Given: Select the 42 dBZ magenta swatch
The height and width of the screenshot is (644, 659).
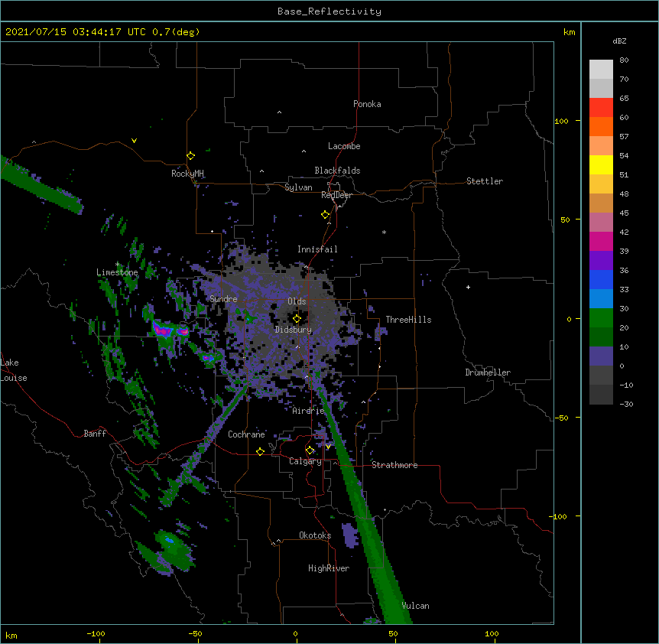Looking at the screenshot, I should pos(601,241).
